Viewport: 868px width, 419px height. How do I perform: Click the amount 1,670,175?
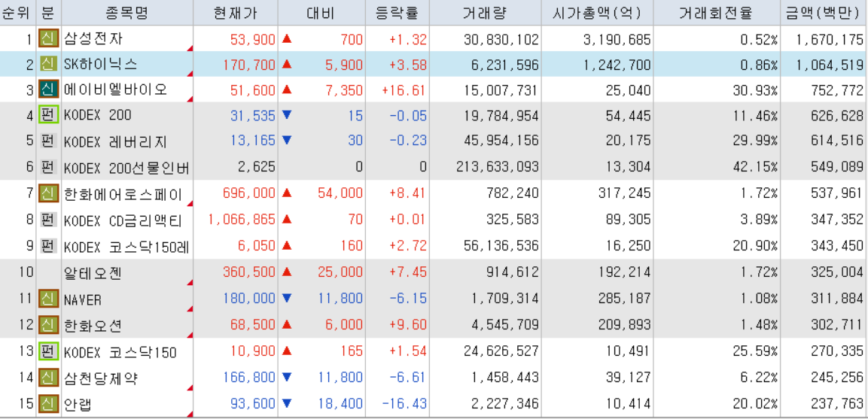click(x=830, y=39)
